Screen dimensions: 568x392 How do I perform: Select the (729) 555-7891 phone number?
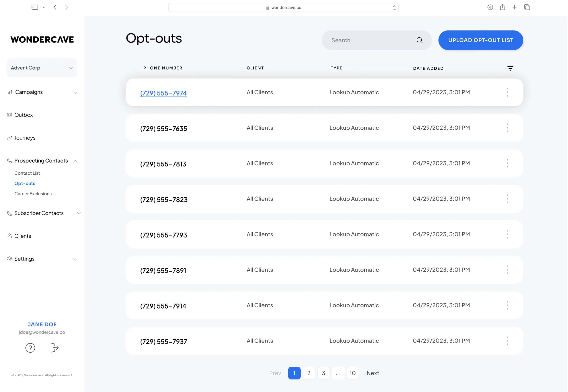(163, 271)
